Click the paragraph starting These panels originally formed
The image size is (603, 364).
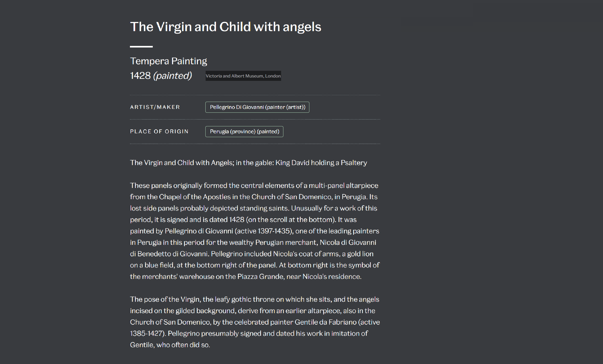click(255, 231)
